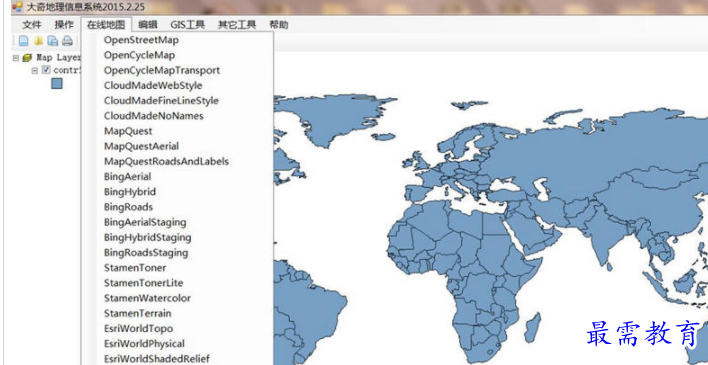The height and width of the screenshot is (365, 708).
Task: Collapse the contr layer tree node
Action: coord(35,70)
